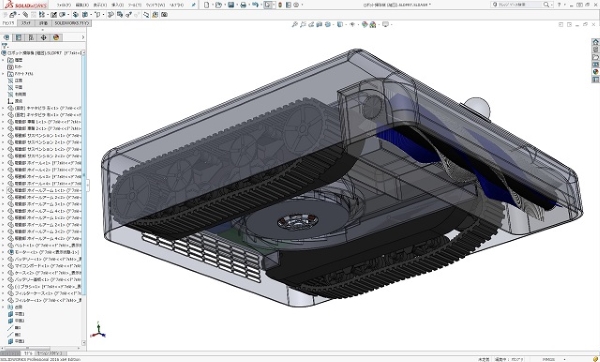Switch to the SOLIDWORKS アドイン tab
This screenshot has width=600, height=362.
(x=71, y=23)
